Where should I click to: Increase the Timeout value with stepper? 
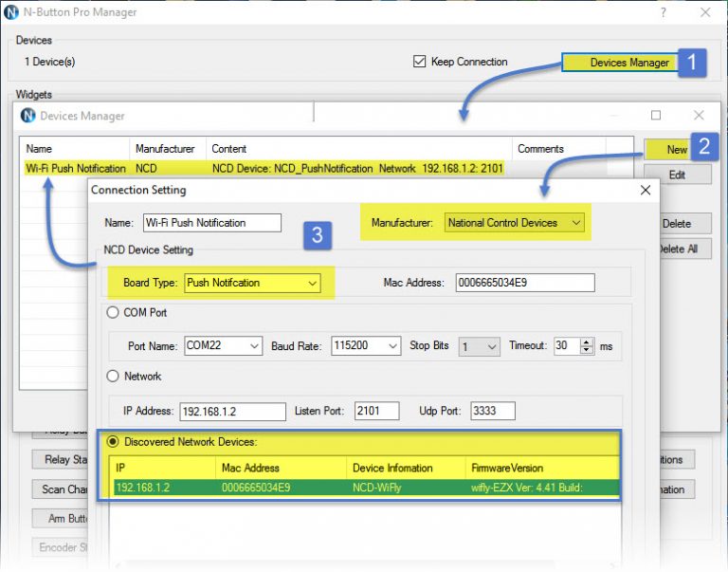587,341
